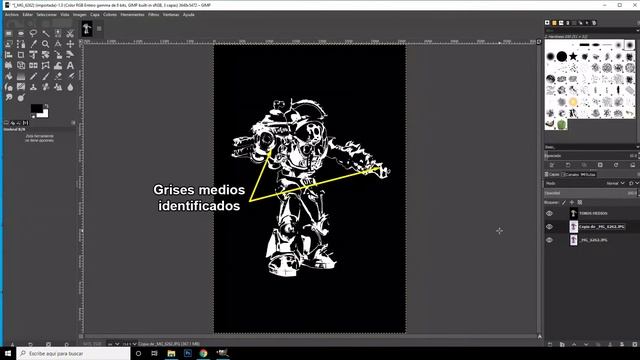640x360 pixels.
Task: Switch to the Canales tab
Action: (x=570, y=174)
